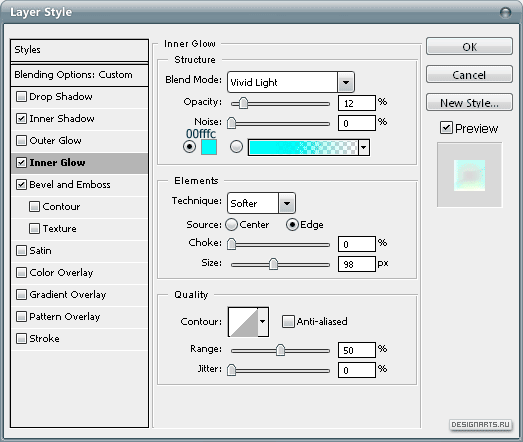Tick the Stroke checkbox
This screenshot has height=442, width=523.
click(21, 339)
